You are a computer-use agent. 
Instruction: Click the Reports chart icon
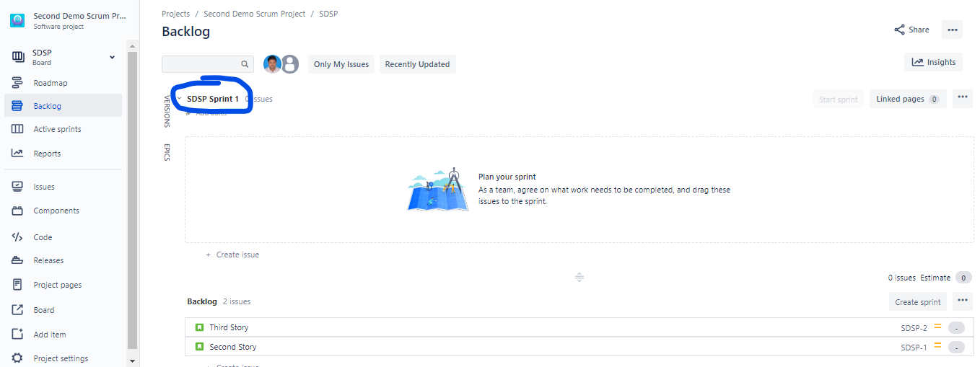click(17, 154)
